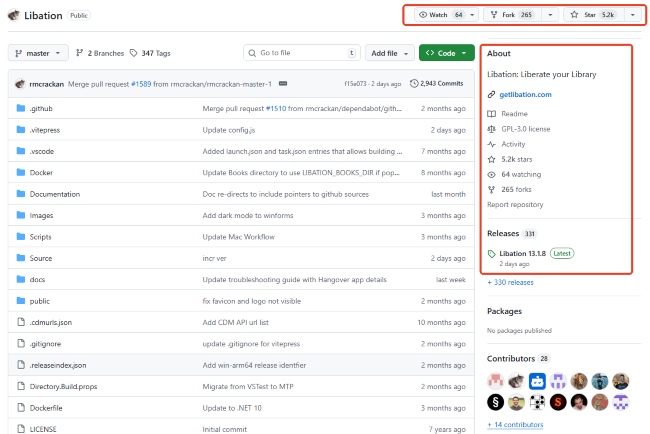Open the LICENSE file
The height and width of the screenshot is (434, 650).
click(x=43, y=429)
